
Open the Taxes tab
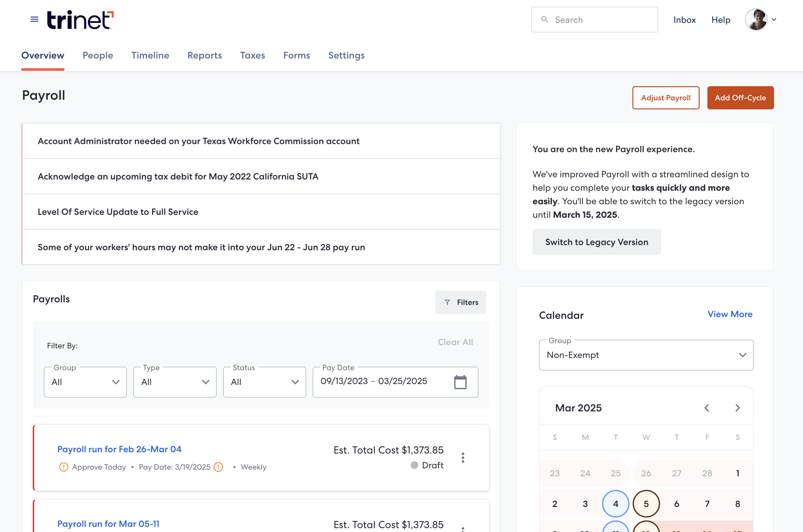click(252, 55)
